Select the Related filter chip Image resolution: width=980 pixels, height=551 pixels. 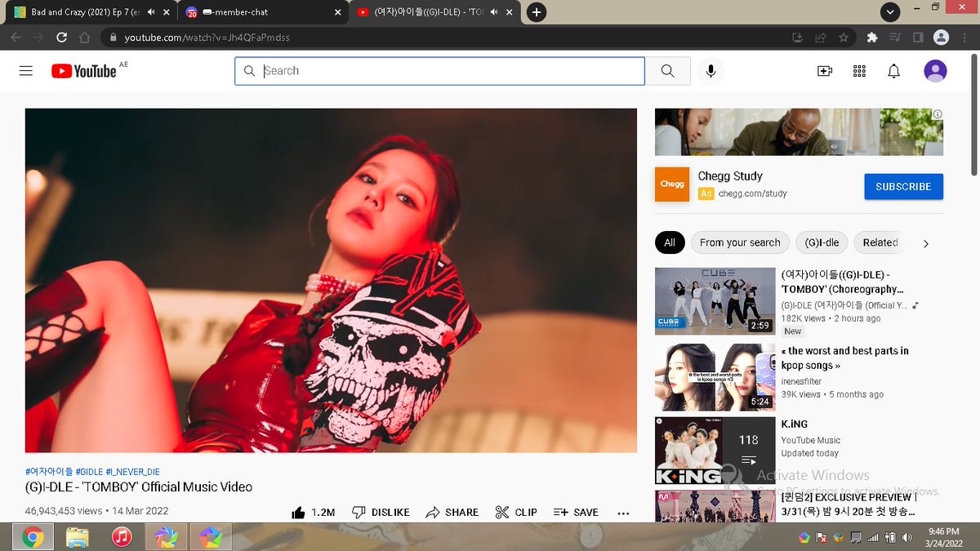[880, 242]
